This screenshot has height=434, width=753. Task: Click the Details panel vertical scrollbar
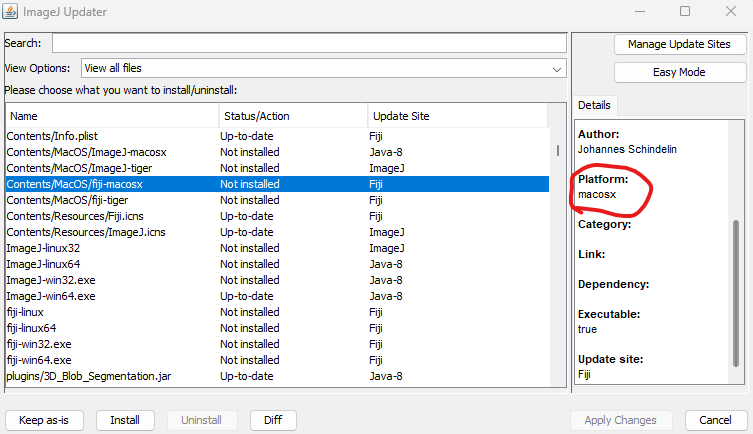pos(736,293)
